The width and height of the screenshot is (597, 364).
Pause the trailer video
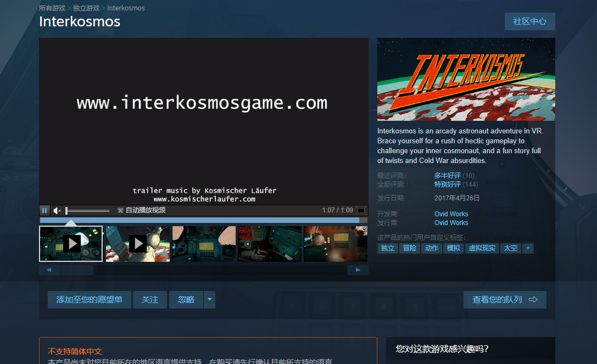point(44,210)
